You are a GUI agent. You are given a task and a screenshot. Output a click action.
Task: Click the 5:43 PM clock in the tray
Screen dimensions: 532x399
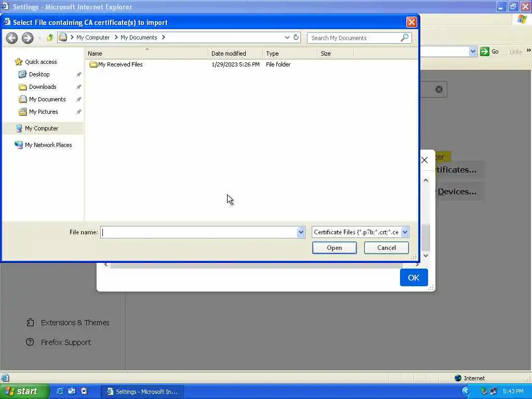pos(513,391)
